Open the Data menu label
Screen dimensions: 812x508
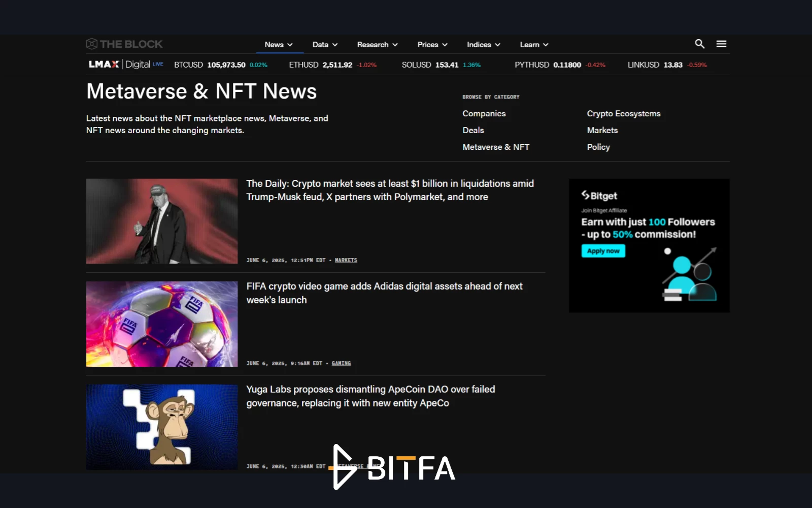pos(320,45)
